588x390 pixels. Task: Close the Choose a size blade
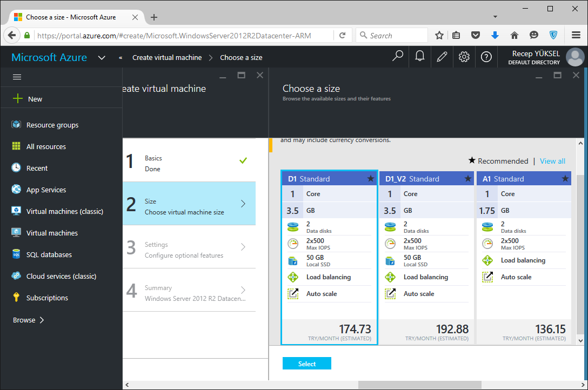coord(576,75)
